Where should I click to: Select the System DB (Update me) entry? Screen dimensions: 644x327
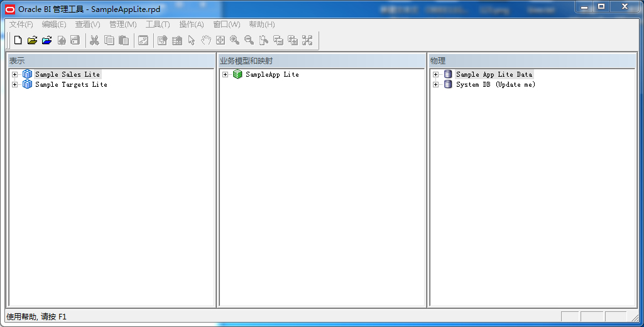[x=496, y=85]
